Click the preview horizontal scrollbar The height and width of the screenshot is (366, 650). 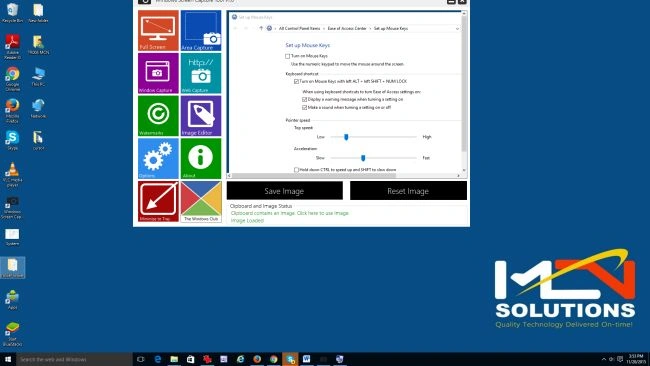(x=314, y=176)
